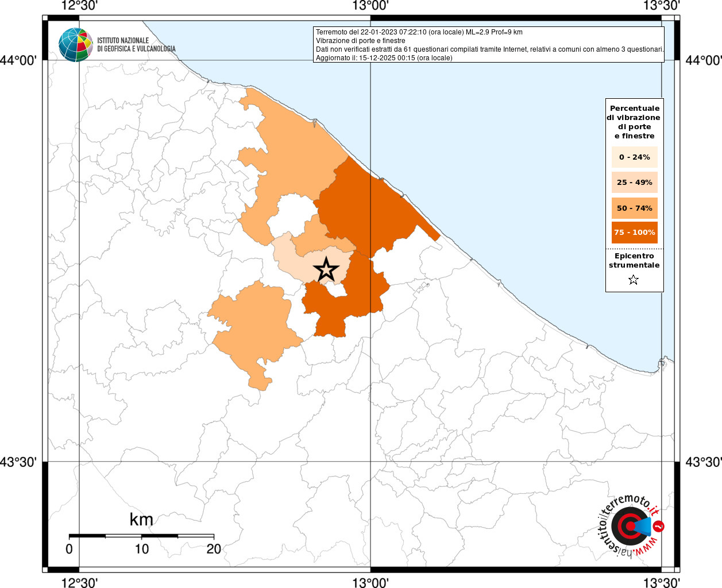Click the light peach municipality containing the epicenter

coord(299,266)
